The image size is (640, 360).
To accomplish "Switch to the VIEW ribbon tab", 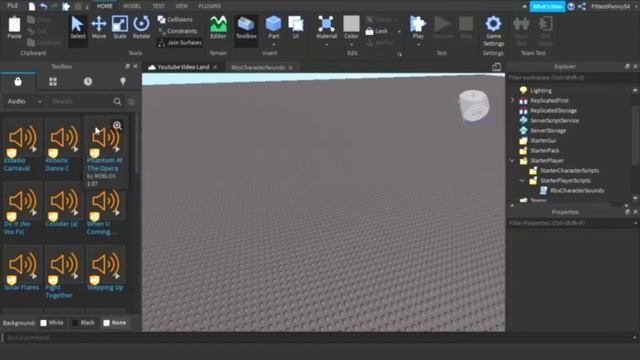I will [181, 6].
